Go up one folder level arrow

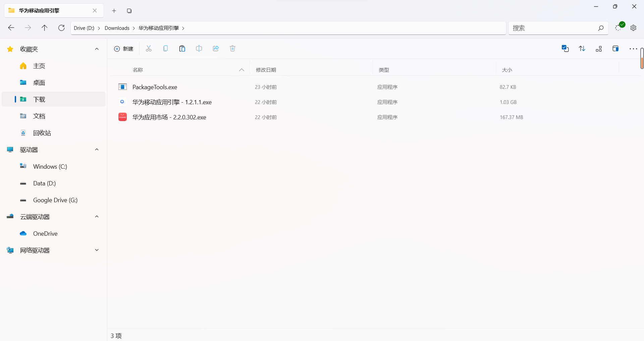click(x=44, y=28)
